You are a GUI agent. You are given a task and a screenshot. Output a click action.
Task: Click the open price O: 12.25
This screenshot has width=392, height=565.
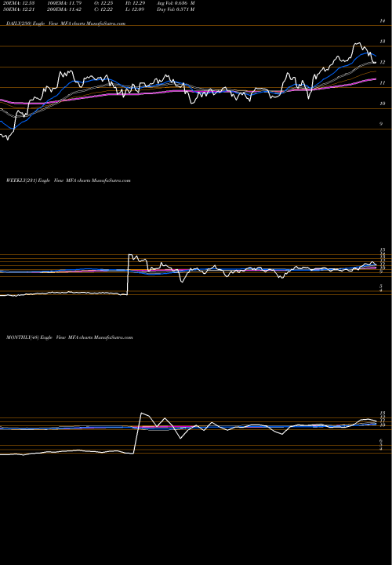105,2
